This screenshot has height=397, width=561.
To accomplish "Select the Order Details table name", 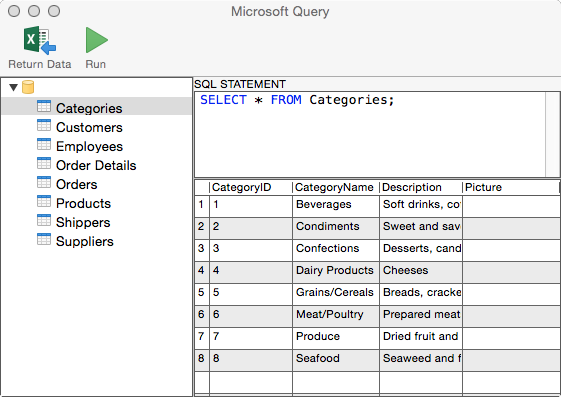I will click(96, 165).
